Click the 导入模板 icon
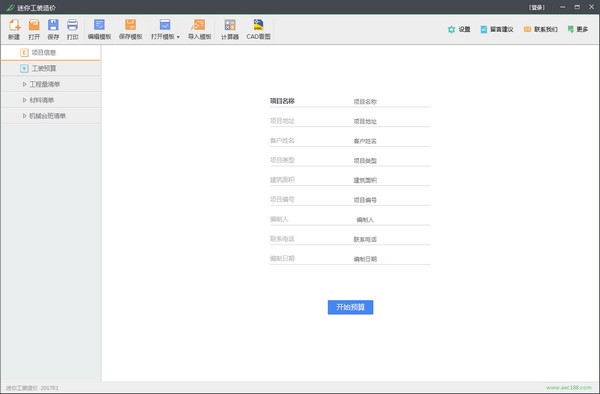The width and height of the screenshot is (600, 394). point(199,29)
